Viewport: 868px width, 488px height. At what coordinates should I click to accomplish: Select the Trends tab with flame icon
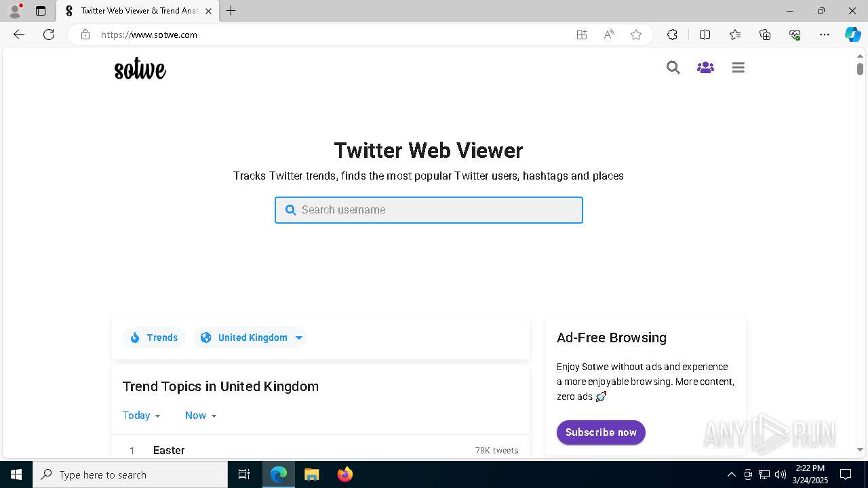[154, 338]
